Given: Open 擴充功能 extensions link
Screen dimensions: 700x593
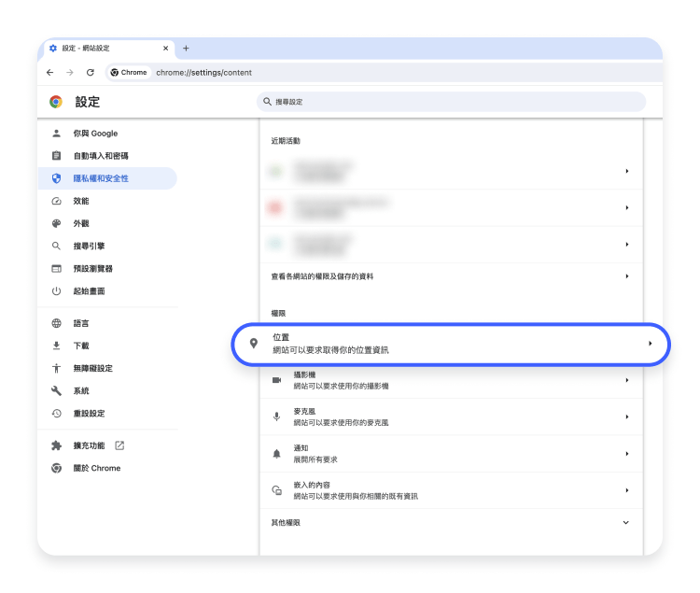Looking at the screenshot, I should point(107,445).
